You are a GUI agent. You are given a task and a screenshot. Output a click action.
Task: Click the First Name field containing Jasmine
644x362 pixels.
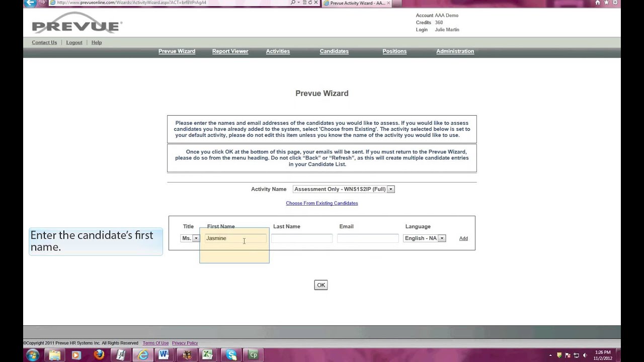(x=235, y=238)
